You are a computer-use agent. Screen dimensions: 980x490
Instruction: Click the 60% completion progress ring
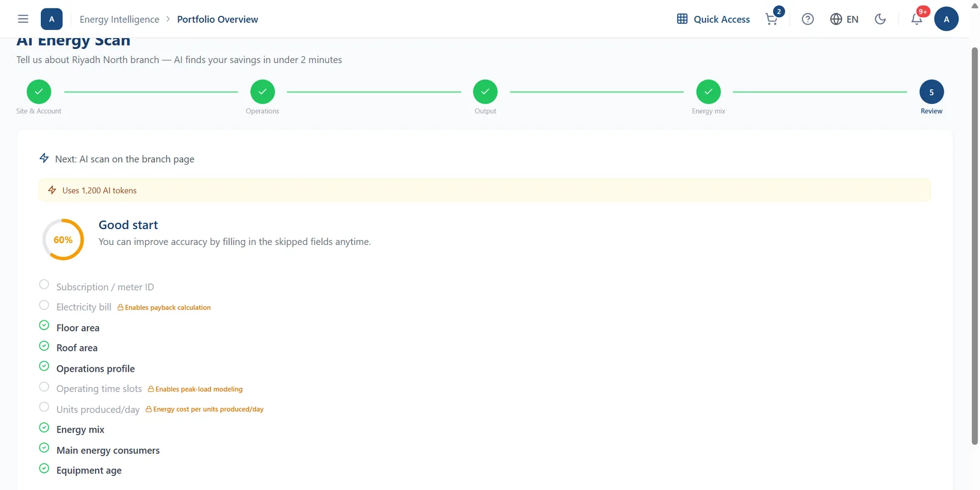tap(63, 239)
